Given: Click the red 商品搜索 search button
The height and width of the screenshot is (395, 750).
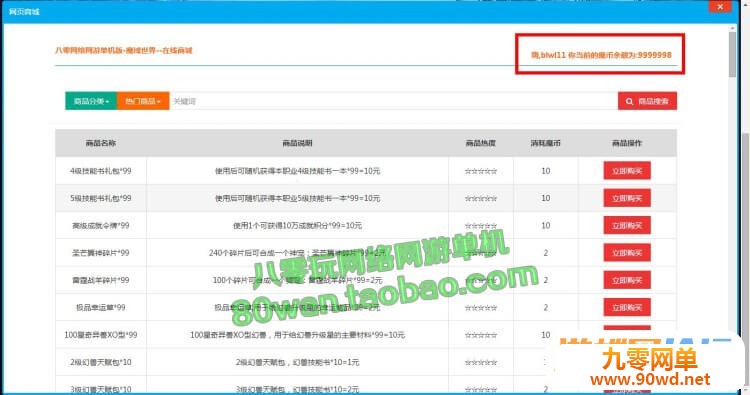Looking at the screenshot, I should pyautogui.click(x=647, y=101).
